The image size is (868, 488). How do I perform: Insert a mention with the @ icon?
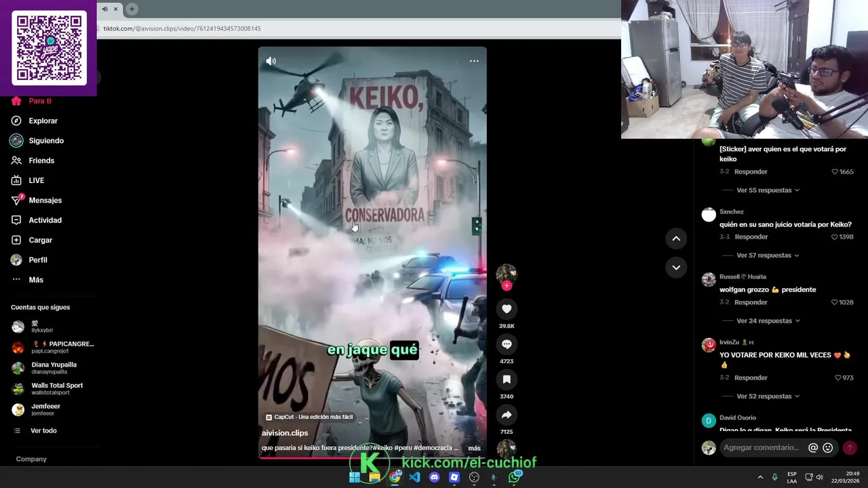click(x=813, y=447)
